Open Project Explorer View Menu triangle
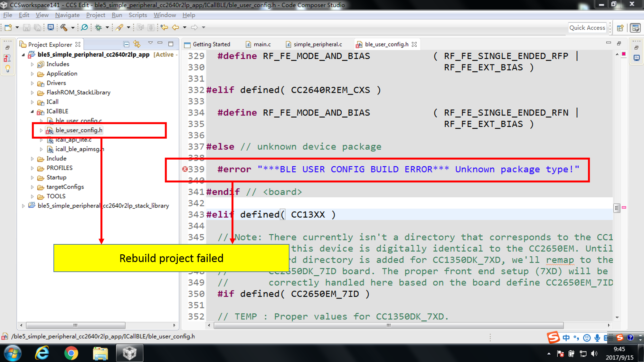Screen dimensions: 644x362 click(x=150, y=43)
